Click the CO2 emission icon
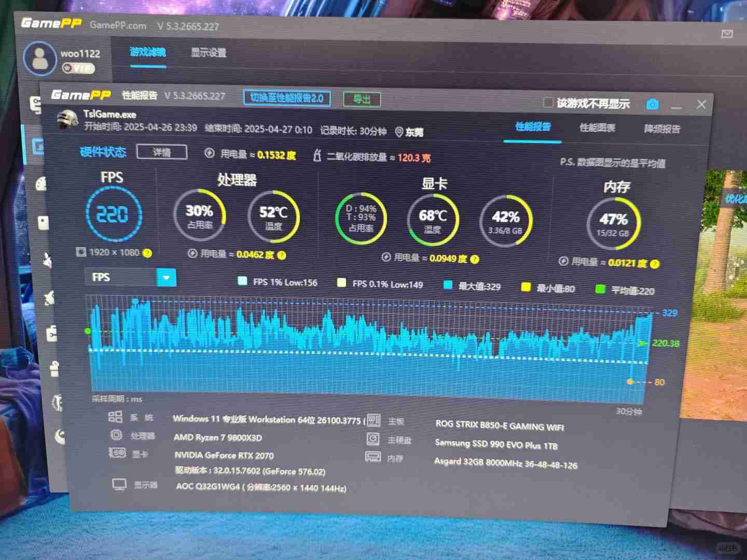Screen dimensions: 747x560 317,155
